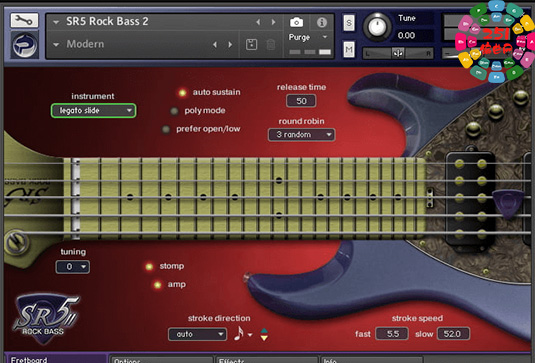The image size is (535, 363).
Task: Switch to the Info tab
Action: [372, 360]
